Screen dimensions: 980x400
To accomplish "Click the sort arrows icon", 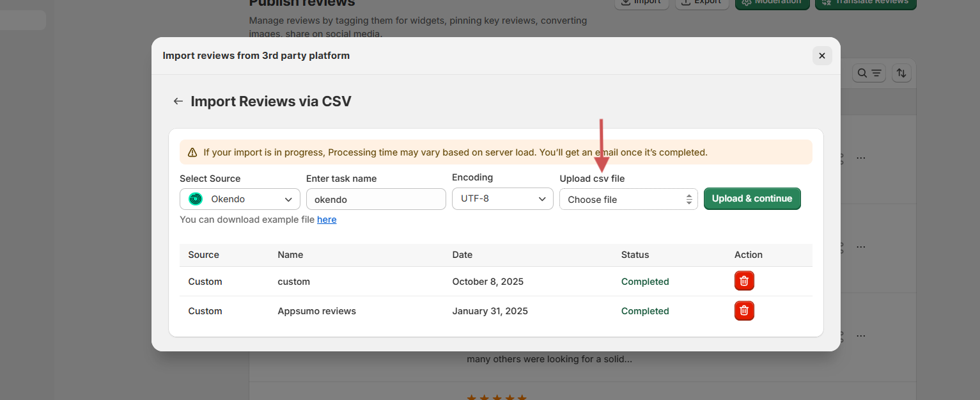I will 901,73.
